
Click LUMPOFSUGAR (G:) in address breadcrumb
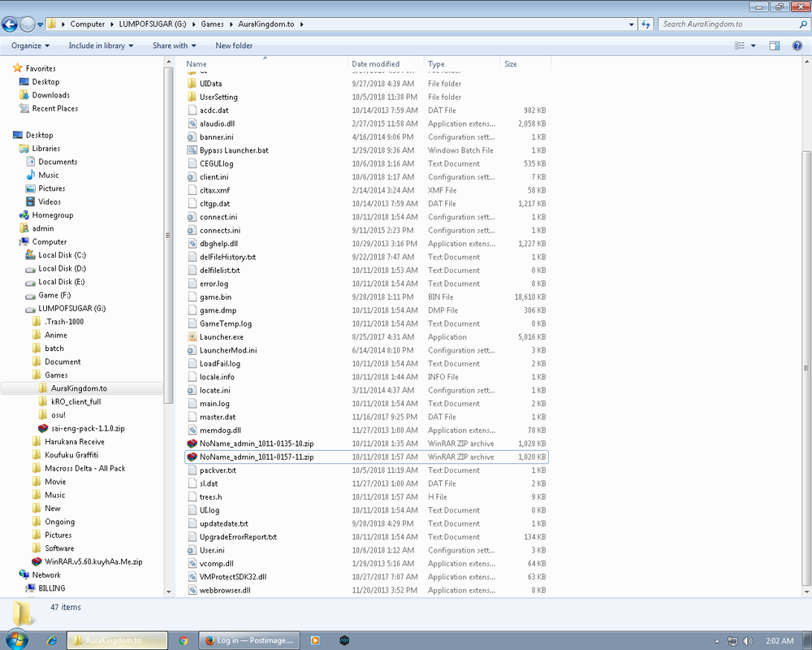[153, 24]
